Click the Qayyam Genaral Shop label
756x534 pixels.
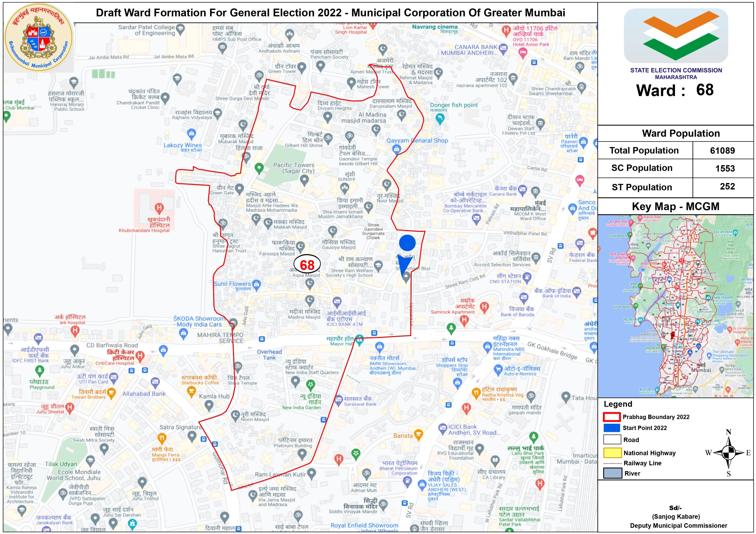[x=417, y=140]
